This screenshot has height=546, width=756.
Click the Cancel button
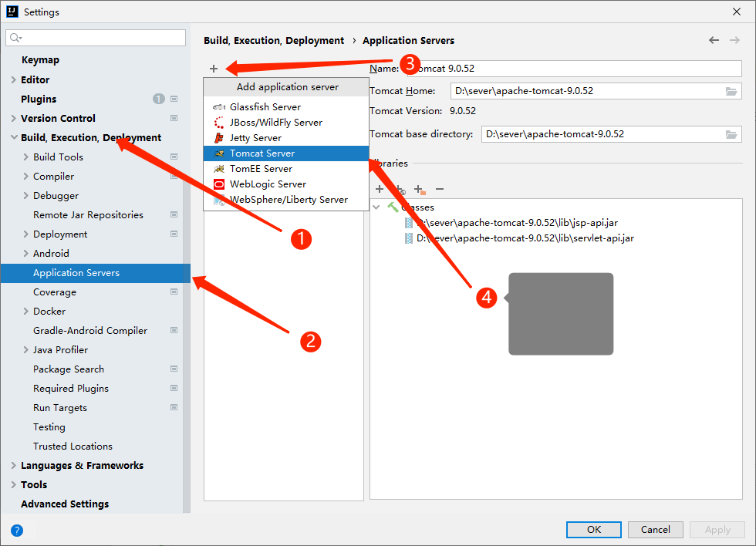pyautogui.click(x=655, y=530)
